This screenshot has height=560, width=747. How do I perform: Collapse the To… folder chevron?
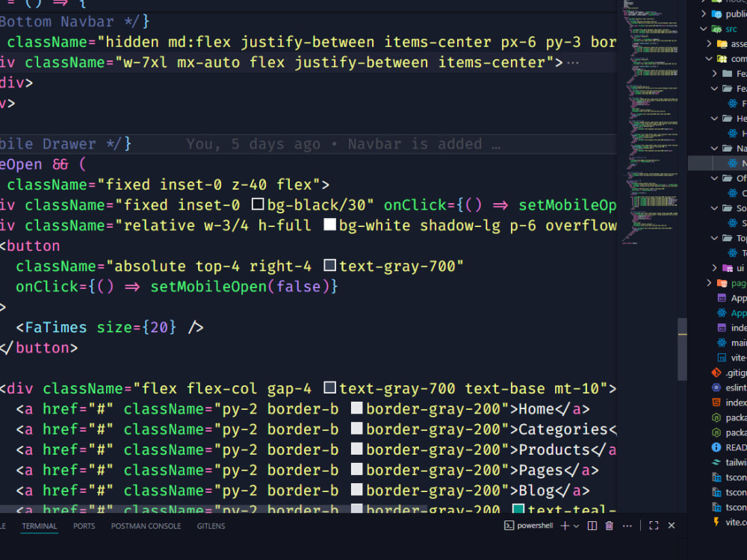point(714,238)
